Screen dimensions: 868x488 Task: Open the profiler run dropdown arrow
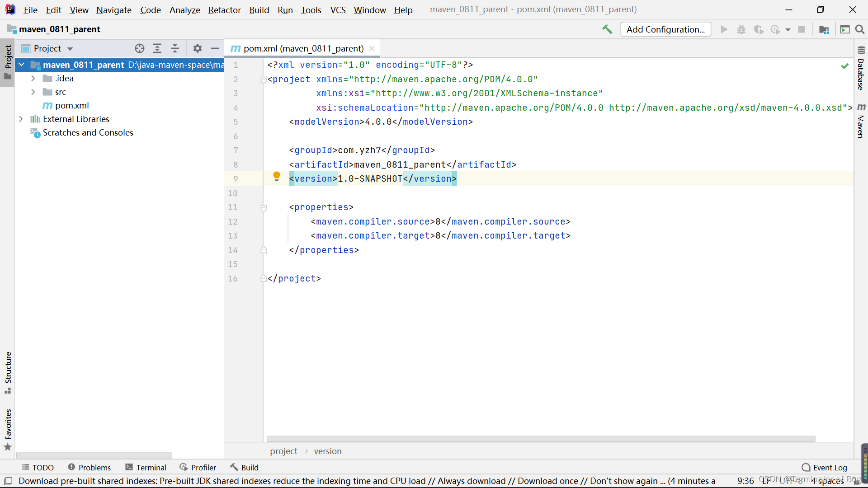pos(788,30)
